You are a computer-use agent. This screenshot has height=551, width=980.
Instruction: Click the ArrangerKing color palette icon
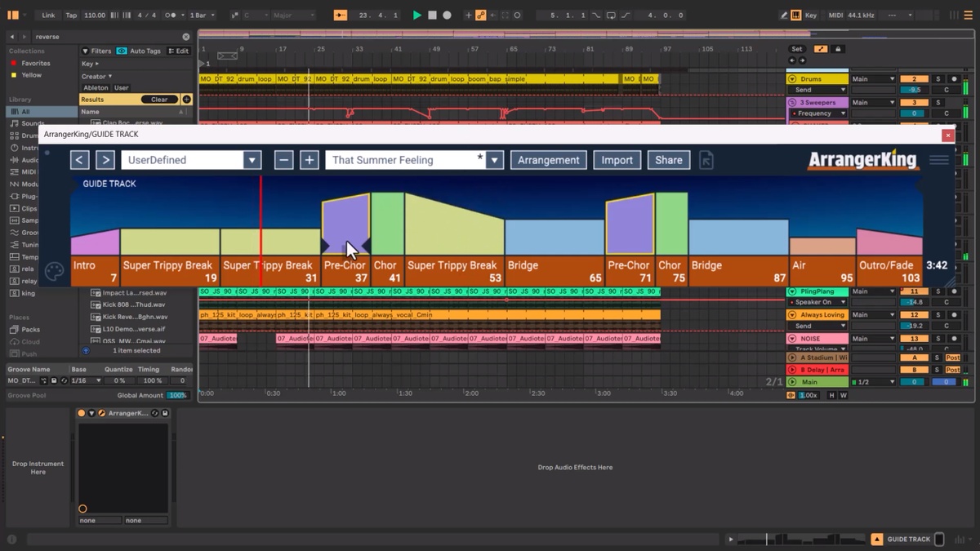point(55,271)
